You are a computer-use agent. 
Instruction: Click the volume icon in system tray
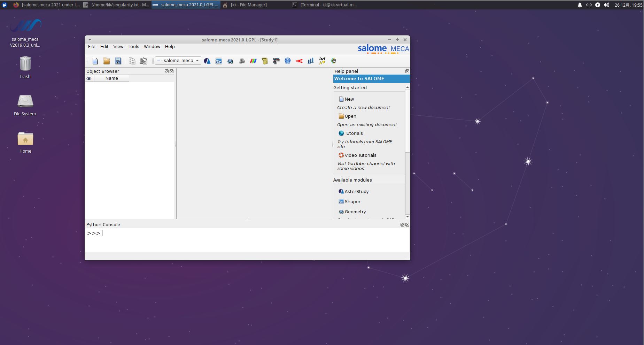coord(606,5)
